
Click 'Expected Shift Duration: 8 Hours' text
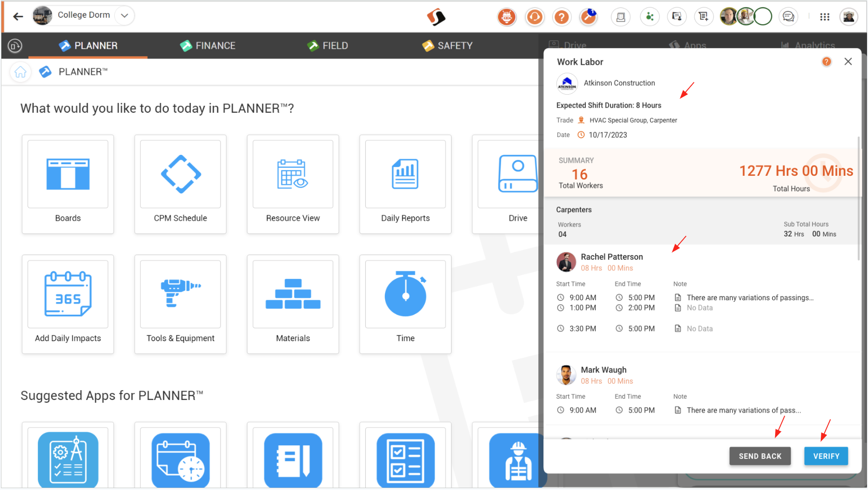(x=608, y=105)
